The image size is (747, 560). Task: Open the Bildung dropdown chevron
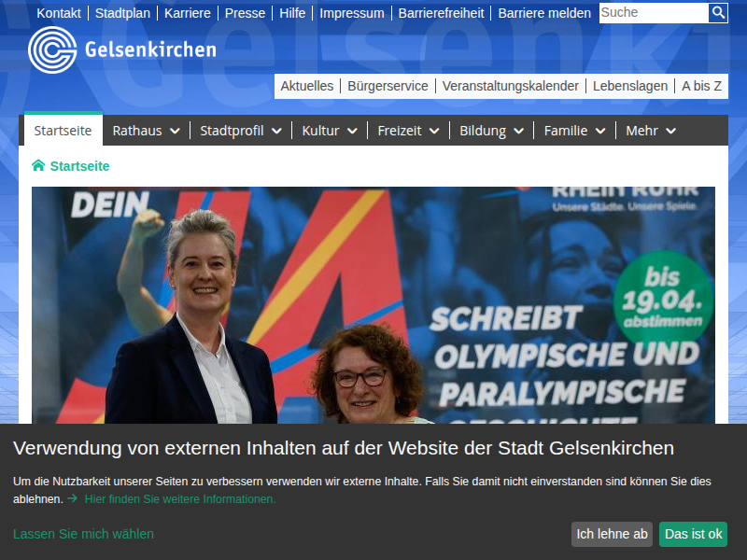[x=519, y=131]
